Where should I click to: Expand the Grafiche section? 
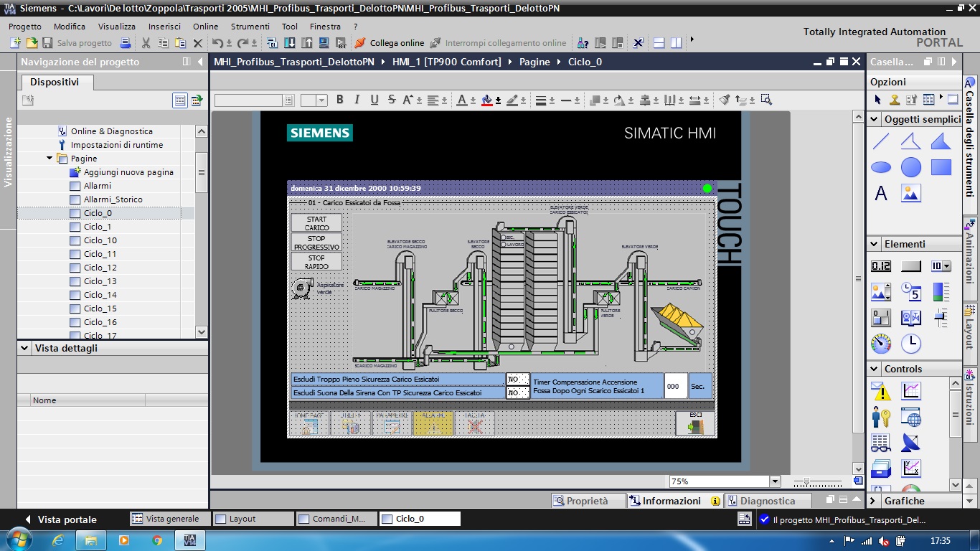point(874,501)
